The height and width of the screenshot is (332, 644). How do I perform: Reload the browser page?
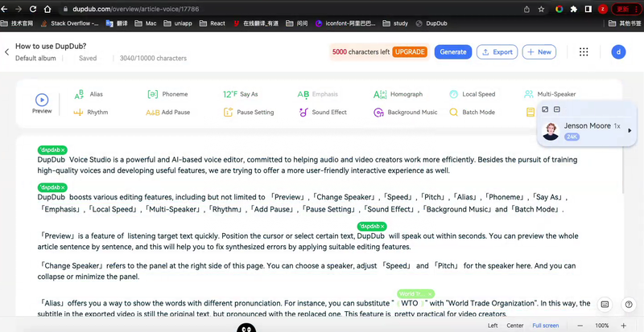(x=33, y=9)
